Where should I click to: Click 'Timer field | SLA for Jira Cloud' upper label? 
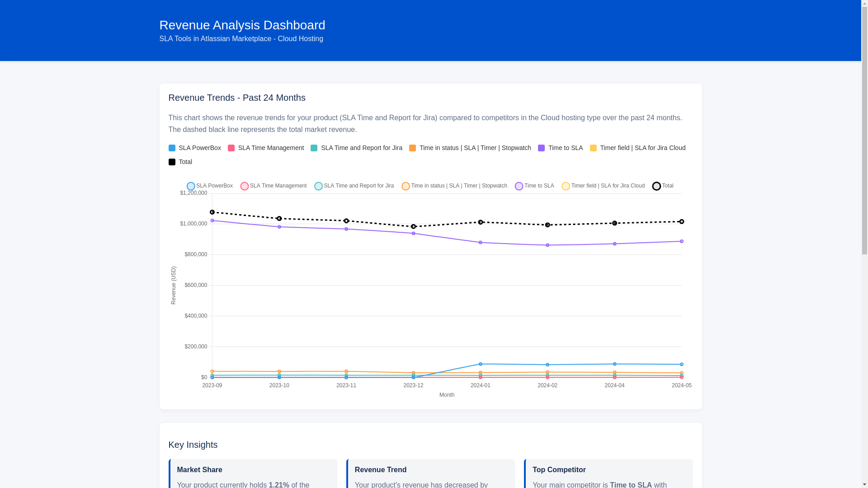[x=643, y=148]
